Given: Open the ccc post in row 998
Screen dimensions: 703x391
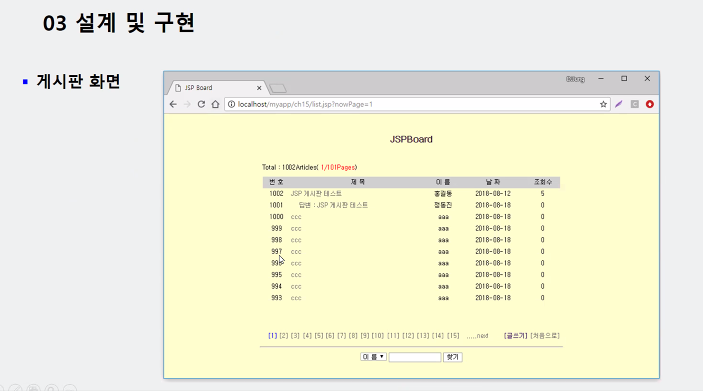Looking at the screenshot, I should [x=296, y=240].
